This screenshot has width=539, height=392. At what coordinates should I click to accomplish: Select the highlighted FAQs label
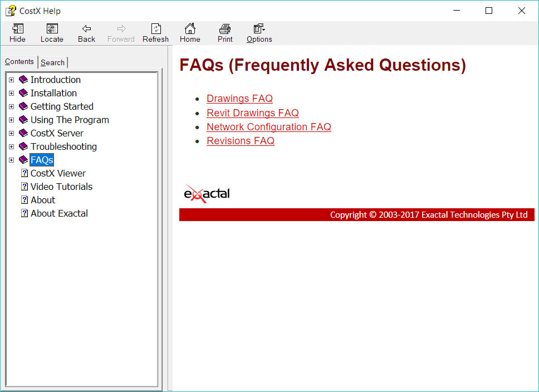42,160
